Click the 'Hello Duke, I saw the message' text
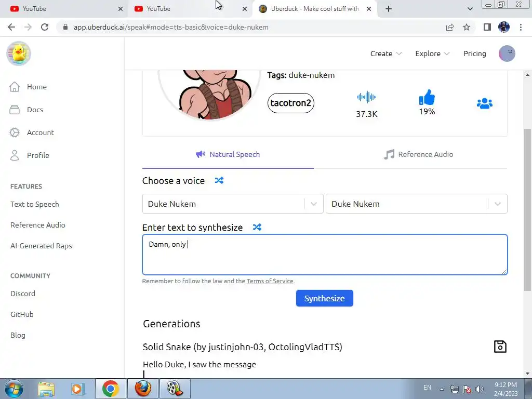Image resolution: width=532 pixels, height=399 pixels. pos(199,364)
